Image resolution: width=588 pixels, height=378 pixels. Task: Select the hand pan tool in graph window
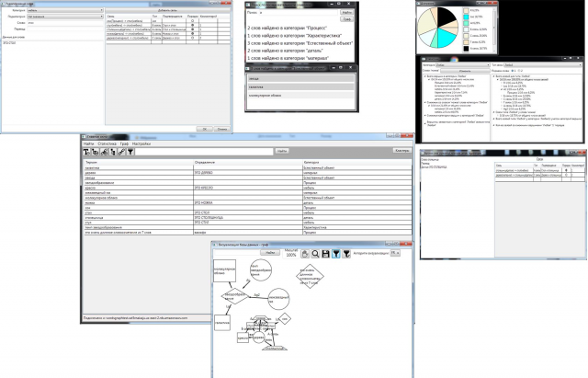[305, 254]
